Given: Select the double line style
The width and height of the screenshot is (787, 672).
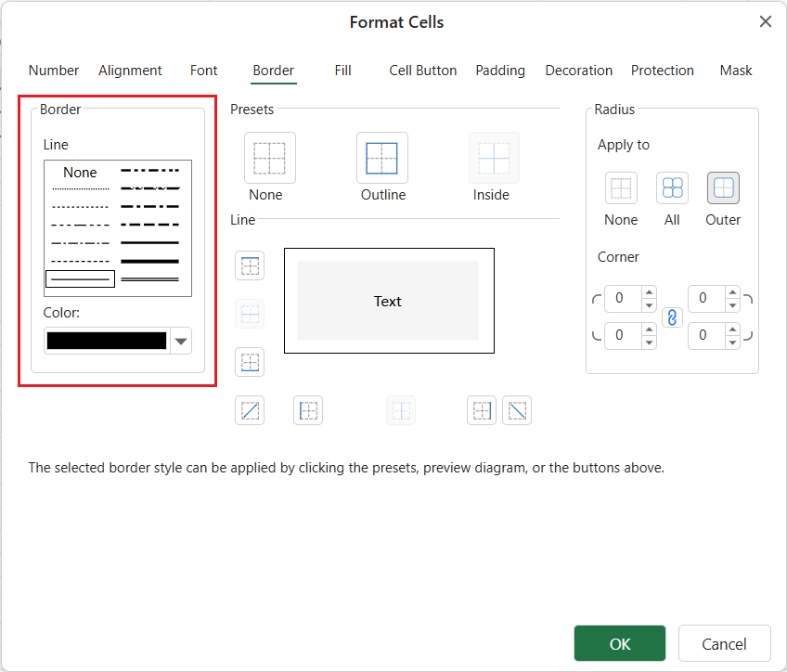Looking at the screenshot, I should (x=150, y=279).
